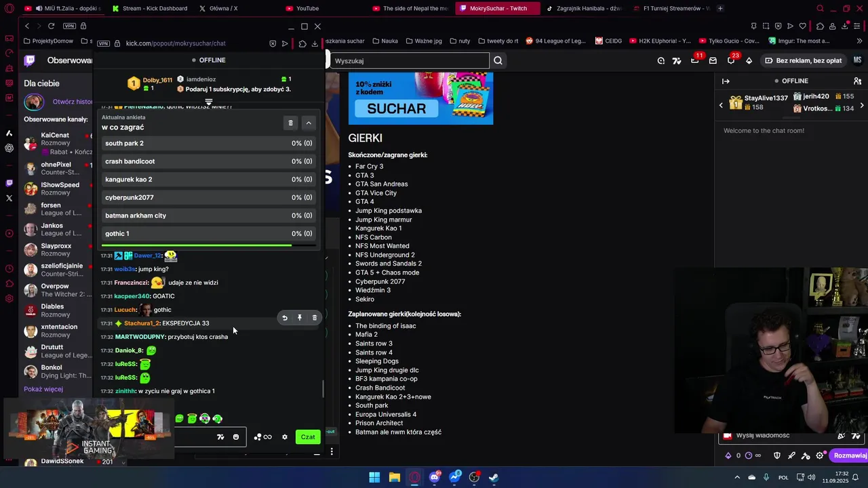Open the 7TV emote menu in Kick chat
The image size is (868, 488).
[220, 437]
